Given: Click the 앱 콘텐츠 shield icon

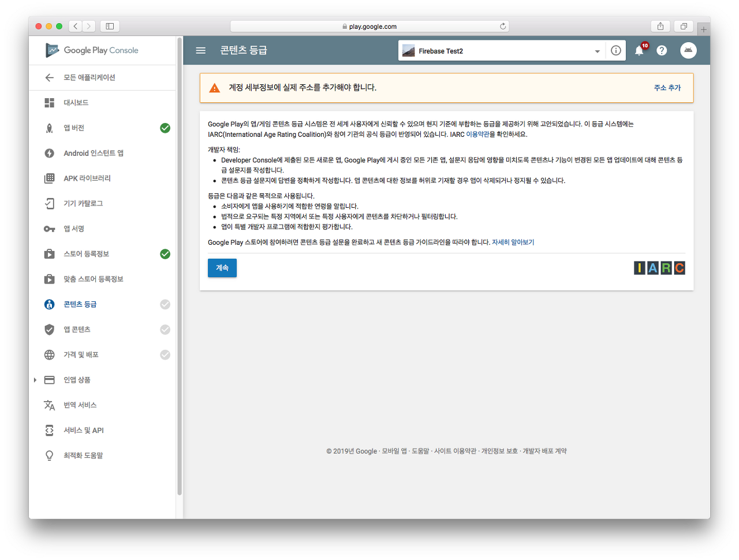Looking at the screenshot, I should click(x=50, y=330).
